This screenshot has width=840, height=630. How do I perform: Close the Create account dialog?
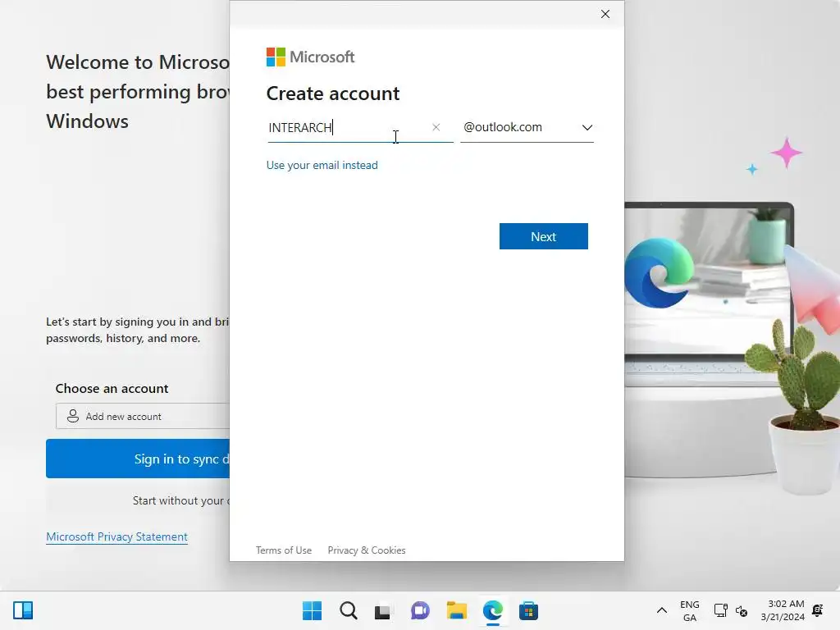tap(605, 14)
